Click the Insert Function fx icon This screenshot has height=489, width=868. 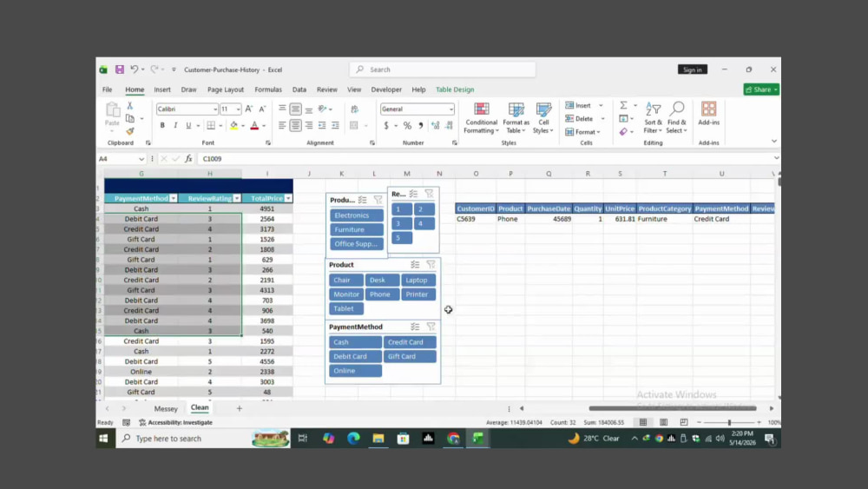[188, 159]
